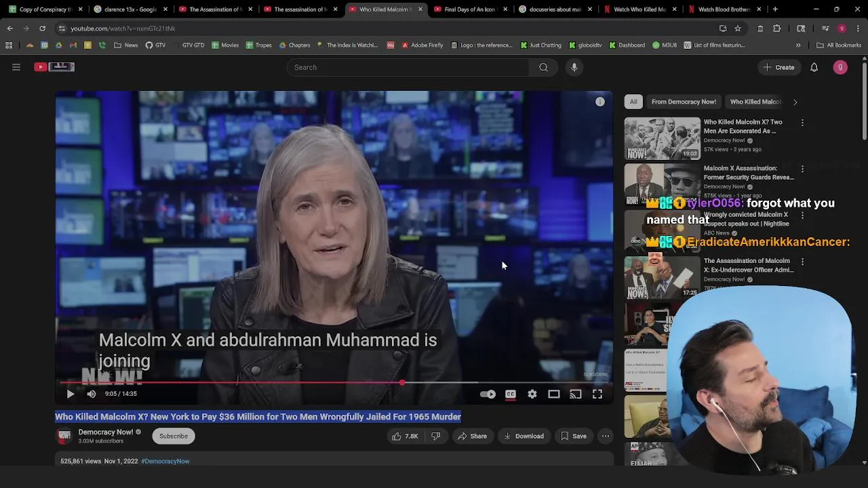The height and width of the screenshot is (488, 868).
Task: Open Chrome three-dot menu
Action: 858,28
